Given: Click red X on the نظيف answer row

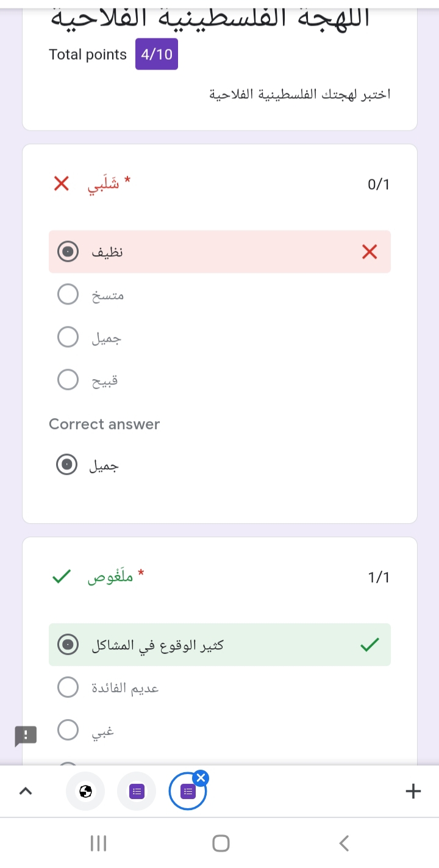Looking at the screenshot, I should (x=369, y=251).
